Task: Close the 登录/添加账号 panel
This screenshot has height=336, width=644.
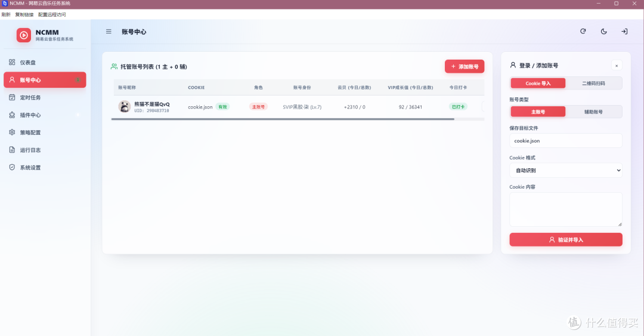Action: pos(617,66)
